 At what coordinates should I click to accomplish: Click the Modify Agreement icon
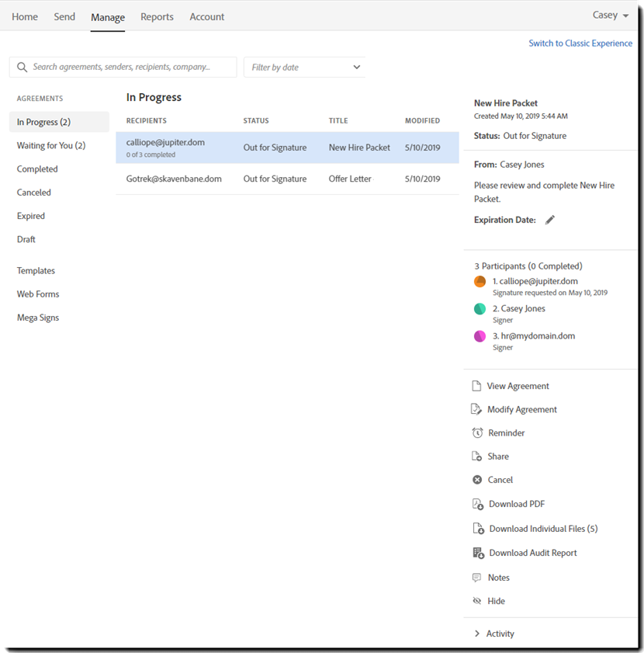pyautogui.click(x=476, y=409)
